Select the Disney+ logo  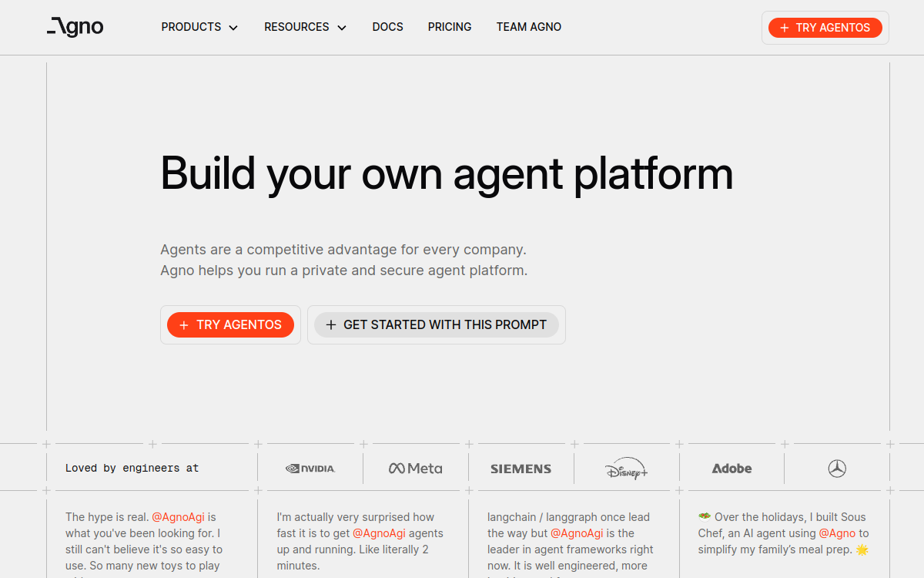(626, 468)
